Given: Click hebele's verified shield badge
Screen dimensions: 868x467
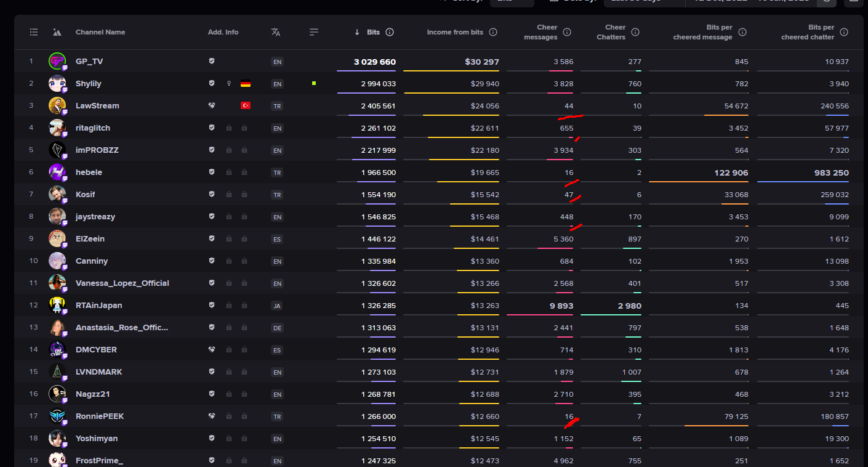Looking at the screenshot, I should click(212, 172).
